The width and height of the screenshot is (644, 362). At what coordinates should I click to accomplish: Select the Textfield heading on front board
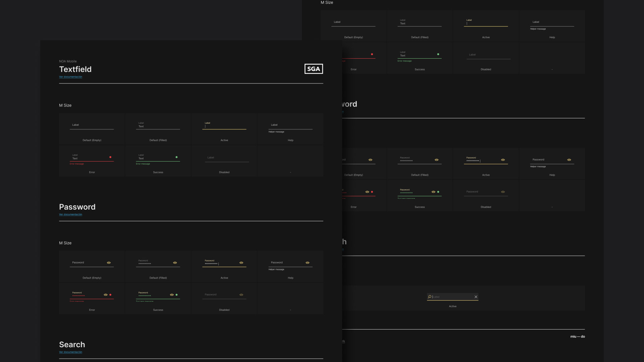click(x=75, y=69)
